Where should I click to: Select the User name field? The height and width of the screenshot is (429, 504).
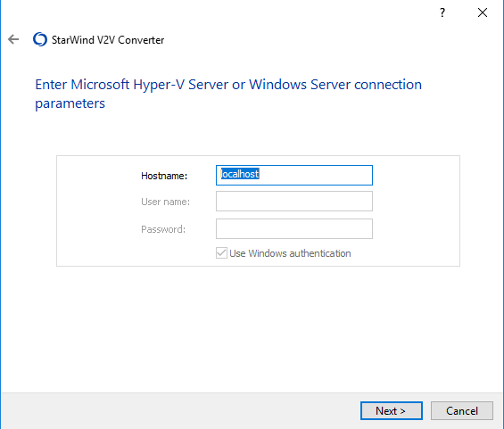point(294,202)
